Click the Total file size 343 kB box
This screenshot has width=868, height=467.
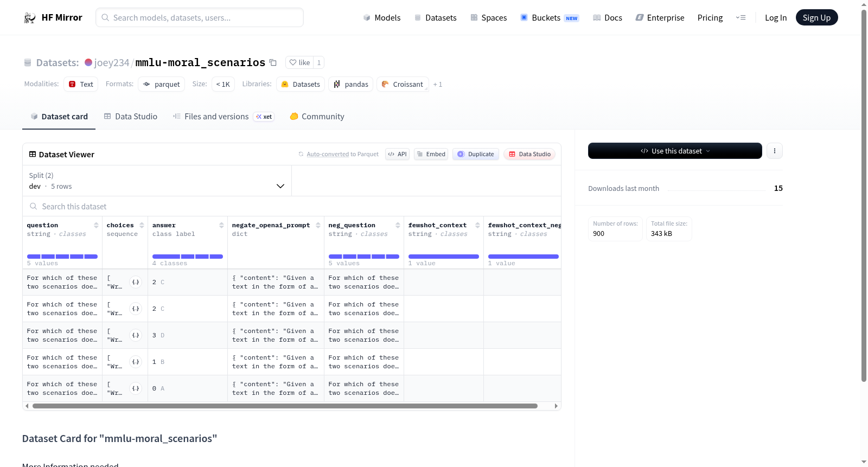(x=669, y=229)
